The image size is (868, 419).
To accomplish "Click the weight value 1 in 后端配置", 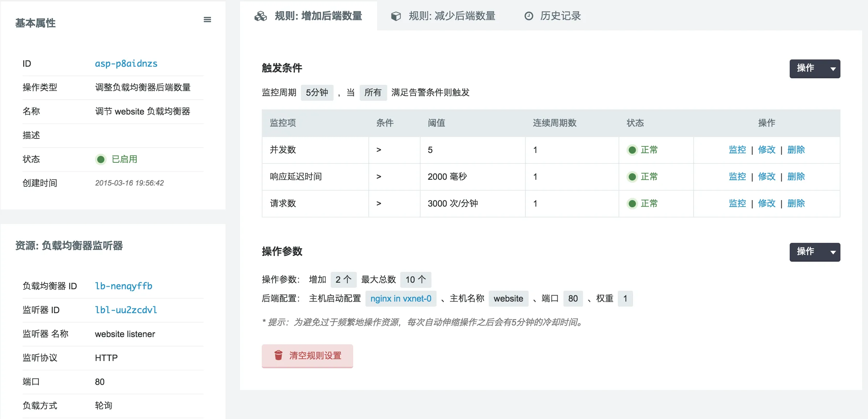I will [625, 299].
